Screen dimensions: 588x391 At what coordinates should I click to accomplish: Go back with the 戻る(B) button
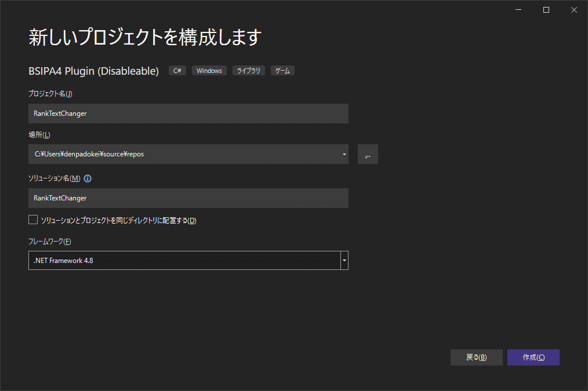tap(476, 357)
